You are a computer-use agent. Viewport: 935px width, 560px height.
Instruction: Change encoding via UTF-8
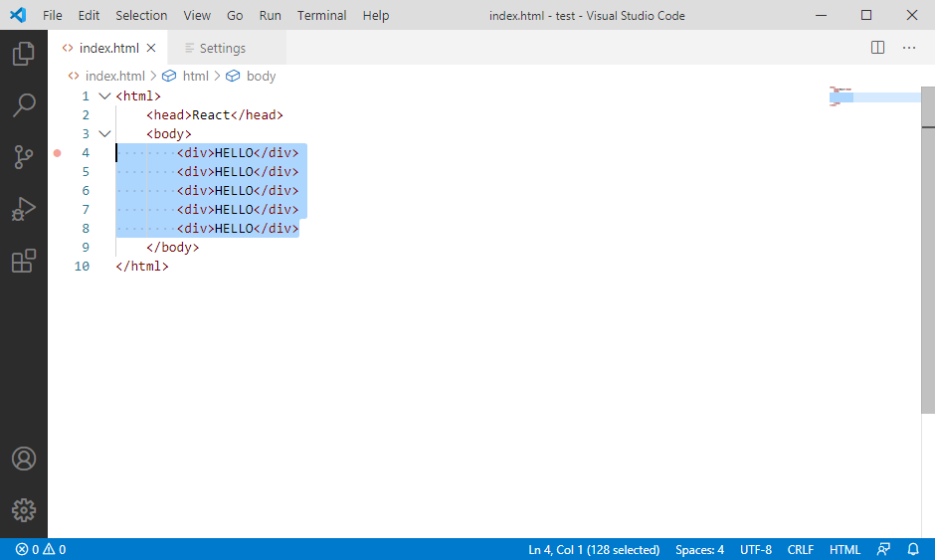coord(756,549)
